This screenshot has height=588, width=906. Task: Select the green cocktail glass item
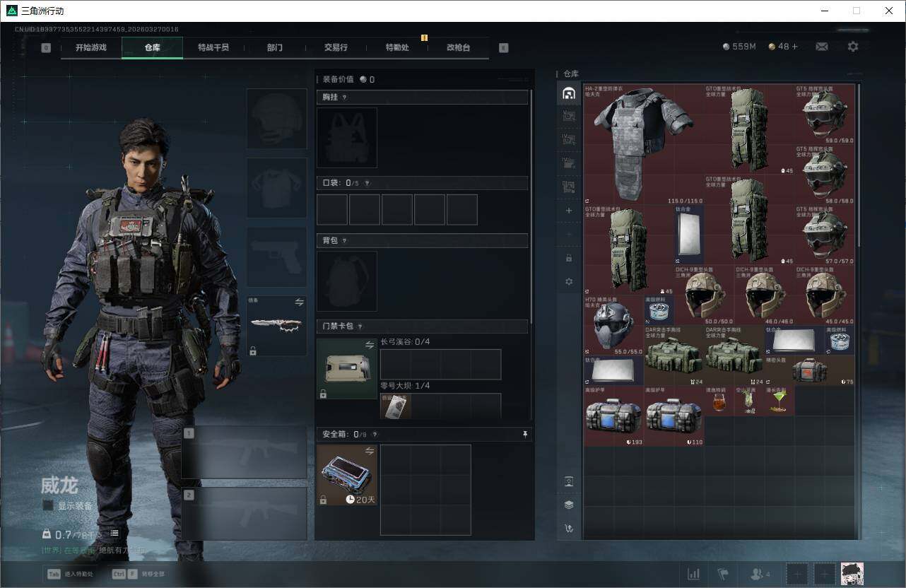779,401
